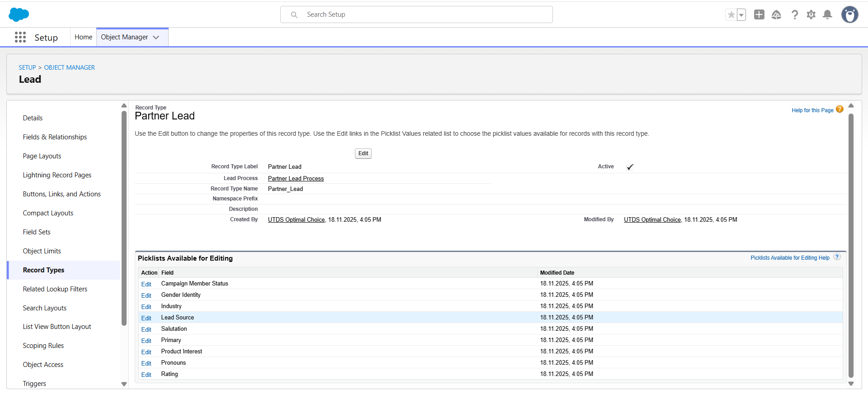
Task: Open Related Lookup Filters in sidebar
Action: (x=55, y=289)
